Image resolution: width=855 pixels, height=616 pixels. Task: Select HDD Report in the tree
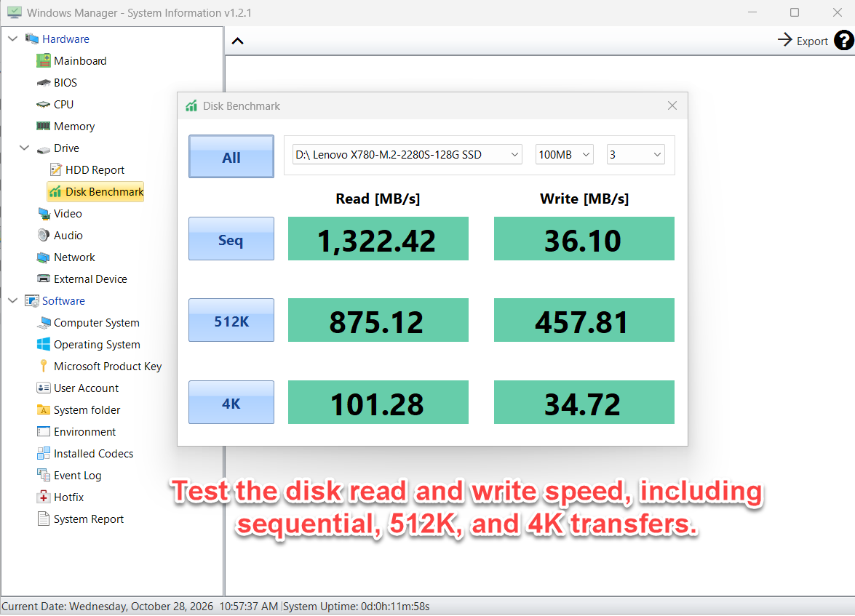pos(95,169)
